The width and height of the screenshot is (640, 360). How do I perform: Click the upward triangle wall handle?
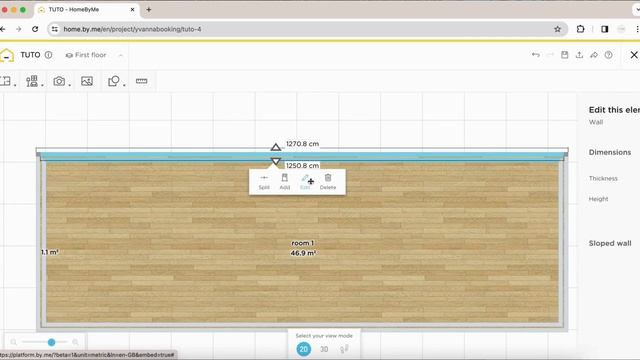[276, 147]
